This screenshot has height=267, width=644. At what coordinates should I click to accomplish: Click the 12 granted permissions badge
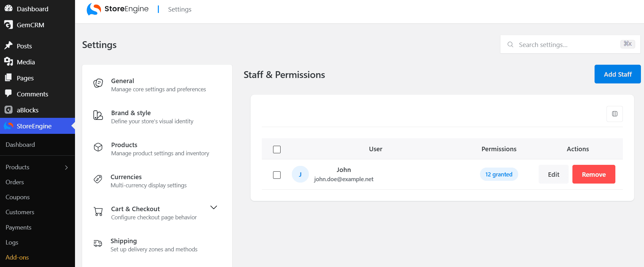[499, 174]
